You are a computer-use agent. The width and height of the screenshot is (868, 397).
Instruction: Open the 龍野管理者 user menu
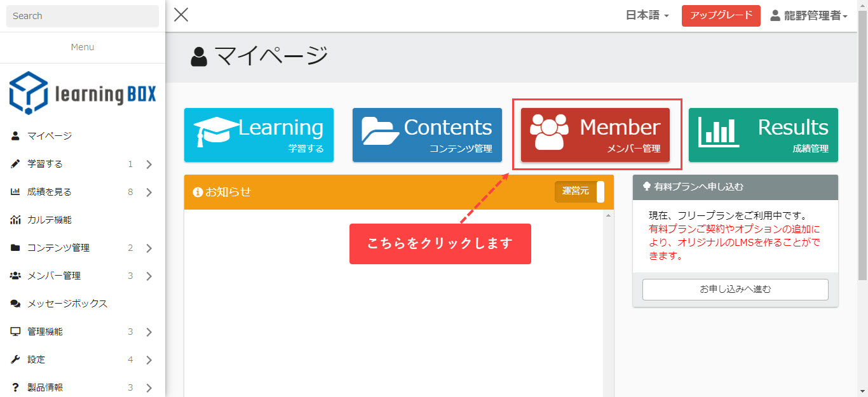click(809, 16)
